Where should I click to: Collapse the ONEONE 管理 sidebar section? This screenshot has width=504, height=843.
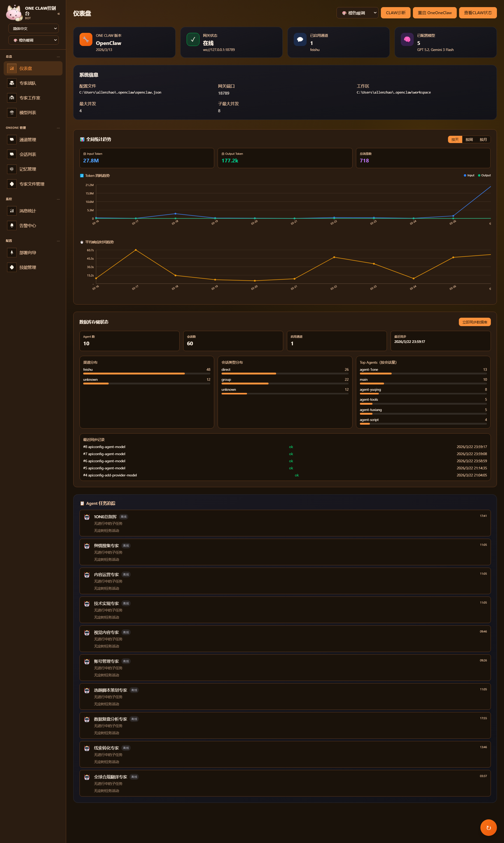click(x=59, y=128)
